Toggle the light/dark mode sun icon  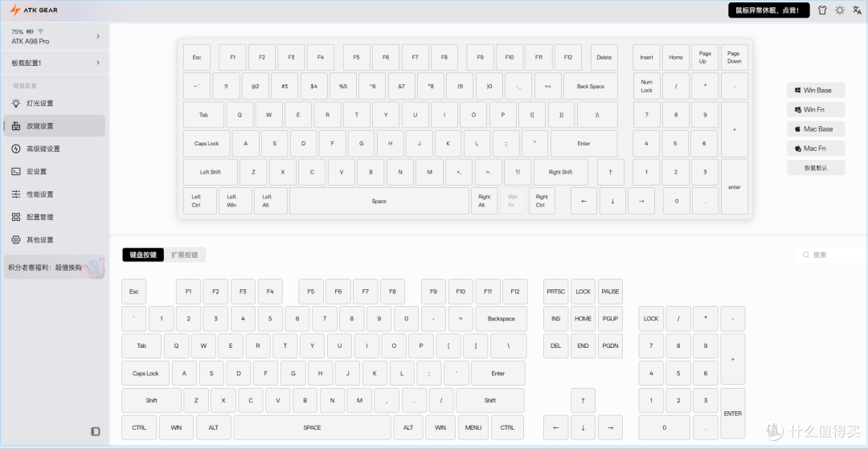pyautogui.click(x=840, y=10)
